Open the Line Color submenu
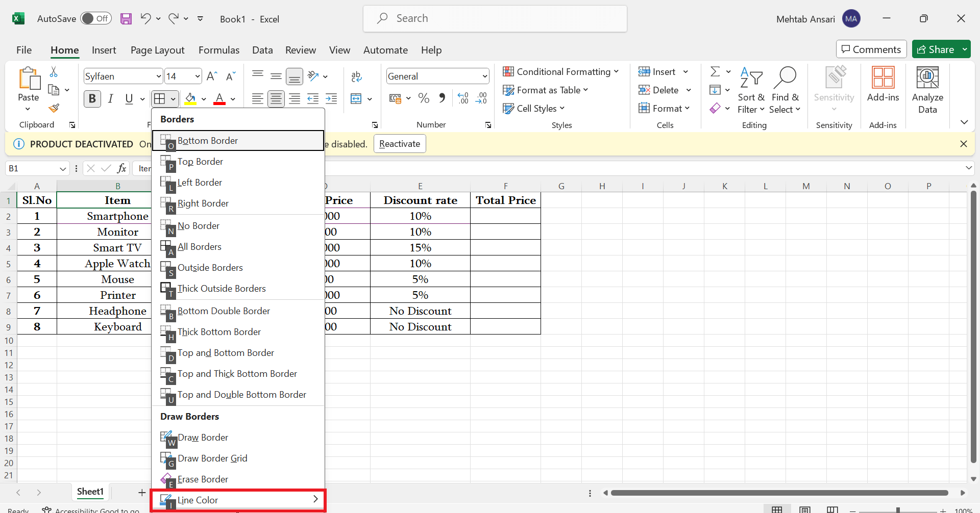 (x=237, y=499)
